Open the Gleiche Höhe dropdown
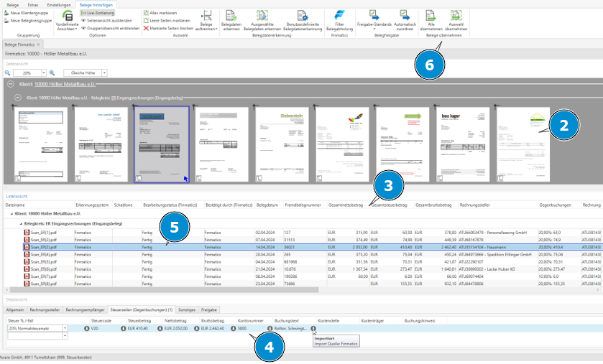This screenshot has height=364, width=603. tap(104, 73)
